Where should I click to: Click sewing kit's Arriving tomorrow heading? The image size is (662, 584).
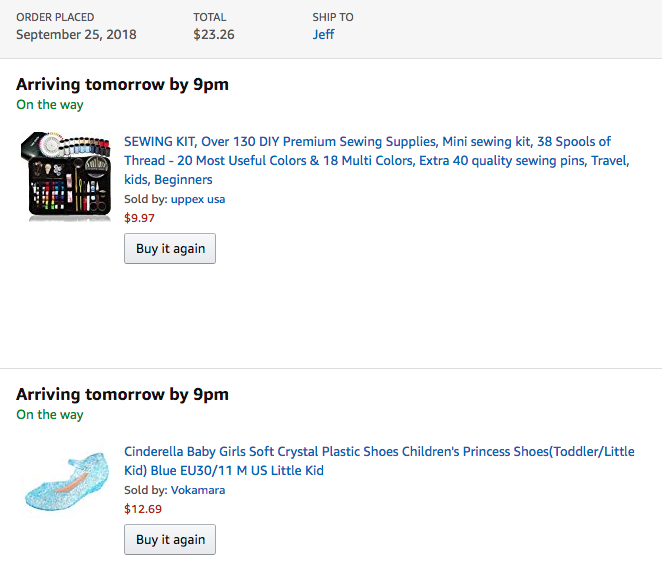[x=122, y=84]
